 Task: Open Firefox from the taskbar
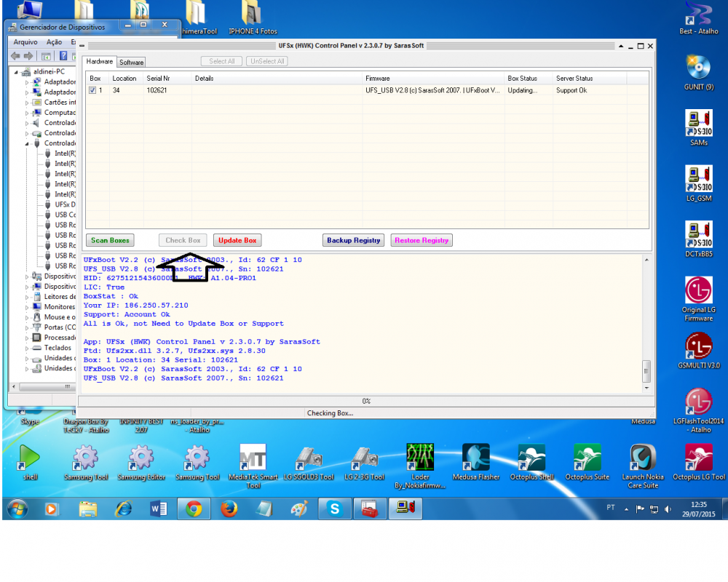(229, 509)
